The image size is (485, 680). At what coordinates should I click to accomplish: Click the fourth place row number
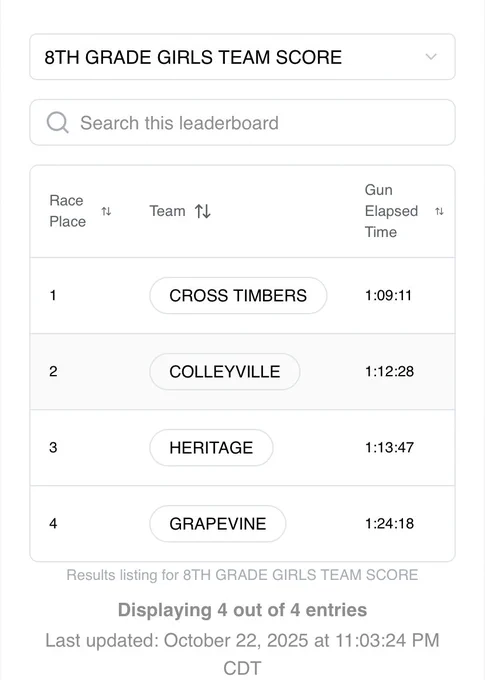pos(53,523)
